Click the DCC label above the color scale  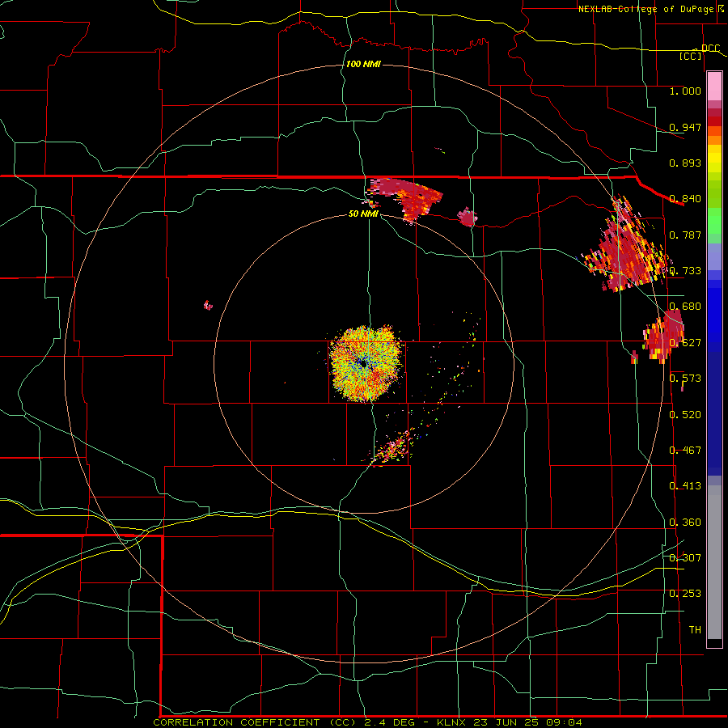[710, 49]
